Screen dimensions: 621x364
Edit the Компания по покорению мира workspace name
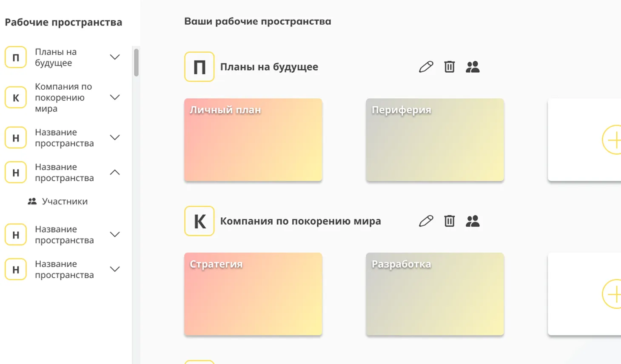[426, 221]
